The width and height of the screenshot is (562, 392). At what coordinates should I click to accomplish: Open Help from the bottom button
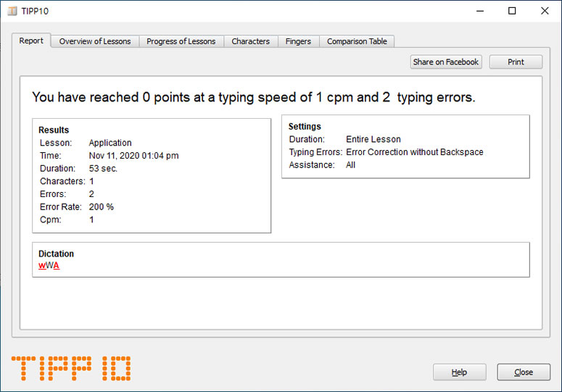pyautogui.click(x=460, y=372)
